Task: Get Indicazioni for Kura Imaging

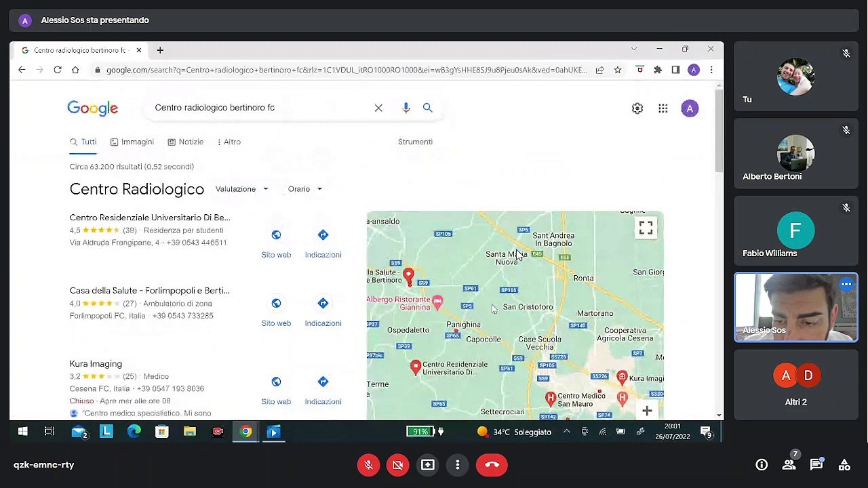Action: click(x=323, y=390)
